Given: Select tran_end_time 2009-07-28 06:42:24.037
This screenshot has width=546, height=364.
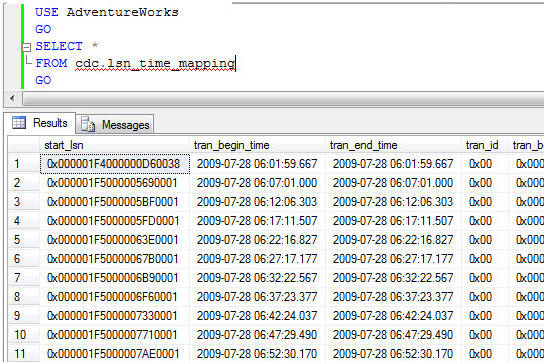Looking at the screenshot, I should tap(393, 316).
